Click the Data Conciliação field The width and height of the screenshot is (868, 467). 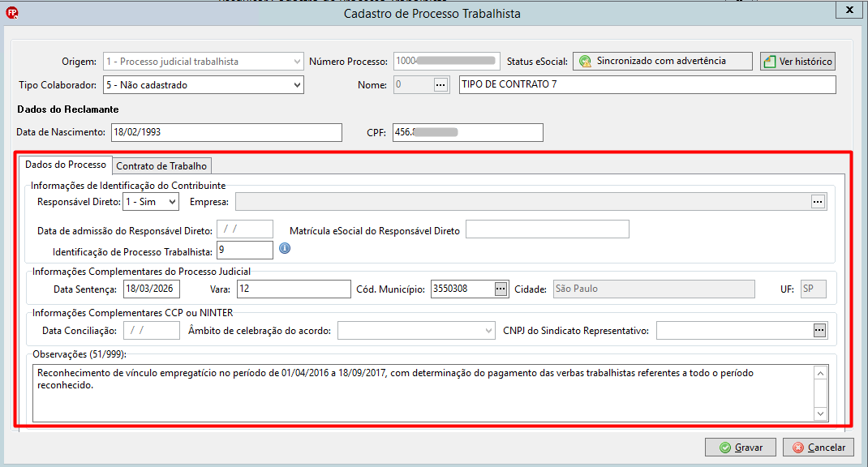coord(152,331)
